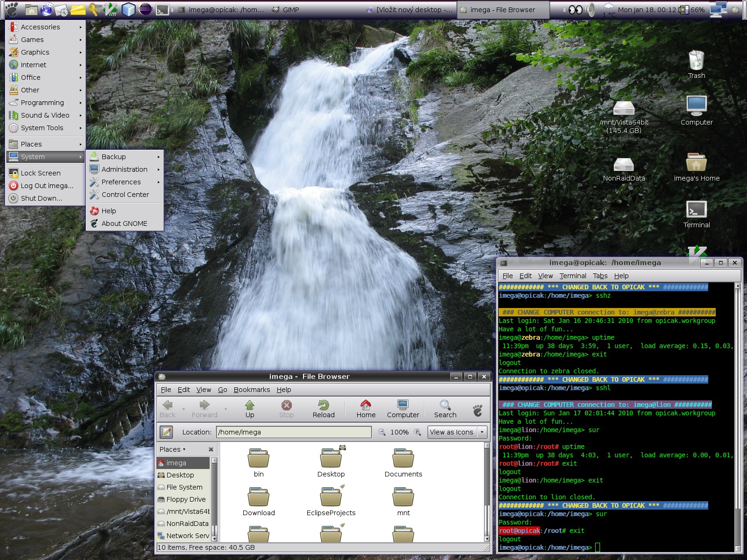The height and width of the screenshot is (560, 747).
Task: Close the Places side pane
Action: 211,449
